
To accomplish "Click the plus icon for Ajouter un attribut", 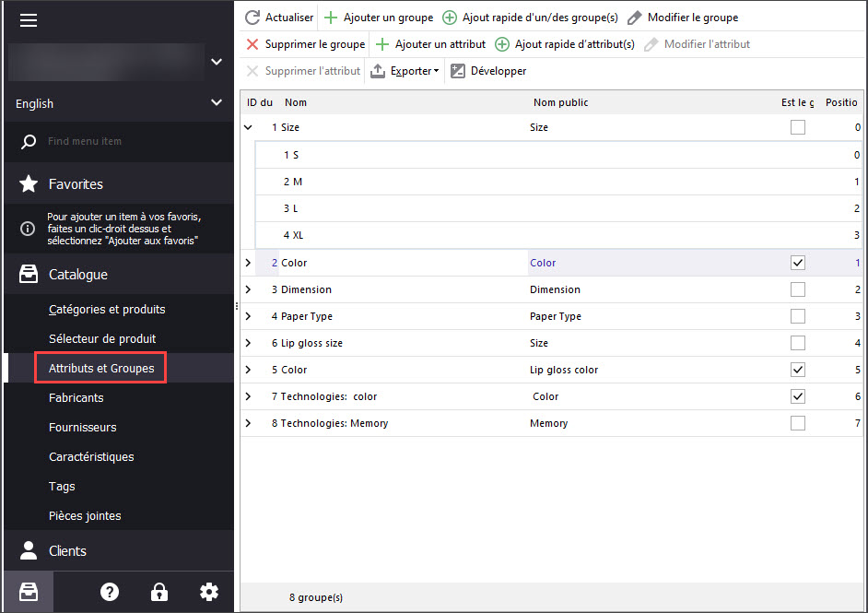I will 382,44.
